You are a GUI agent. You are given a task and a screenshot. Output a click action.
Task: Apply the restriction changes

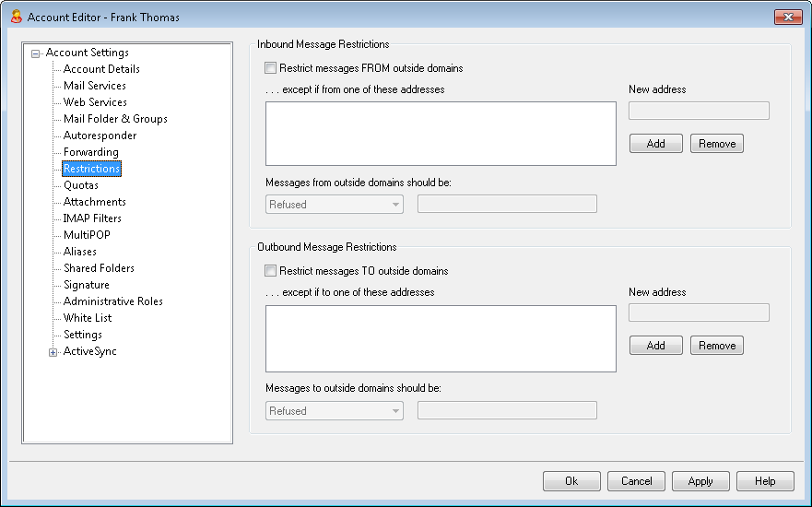(x=700, y=481)
